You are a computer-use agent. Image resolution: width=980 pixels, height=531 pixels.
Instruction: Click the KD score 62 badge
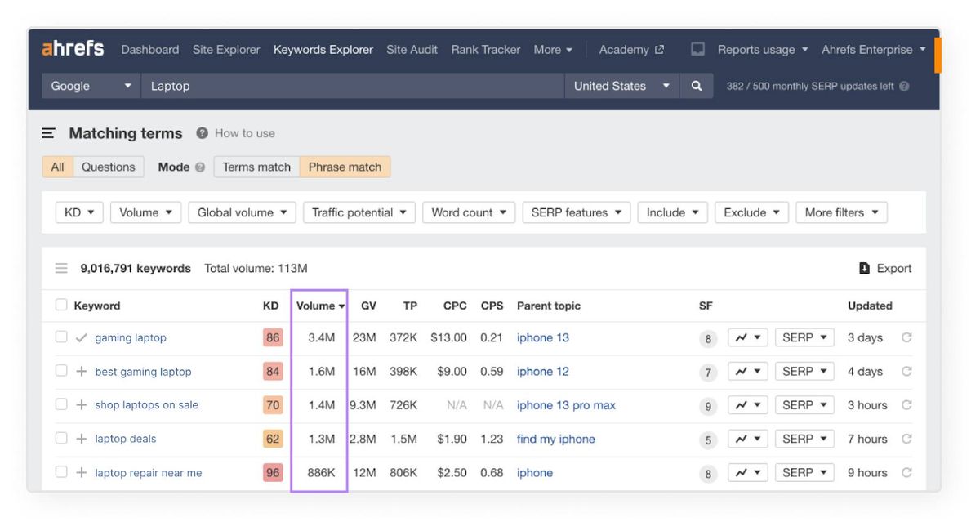(273, 439)
